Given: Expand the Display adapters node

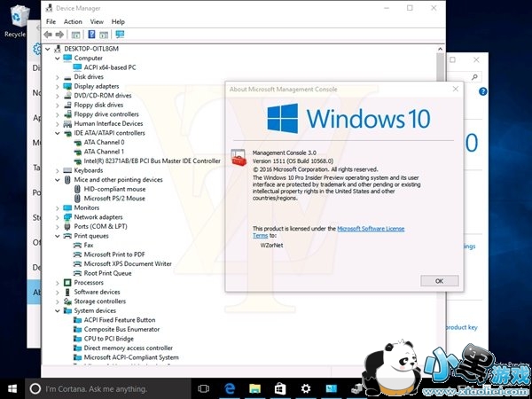Looking at the screenshot, I should (x=58, y=86).
